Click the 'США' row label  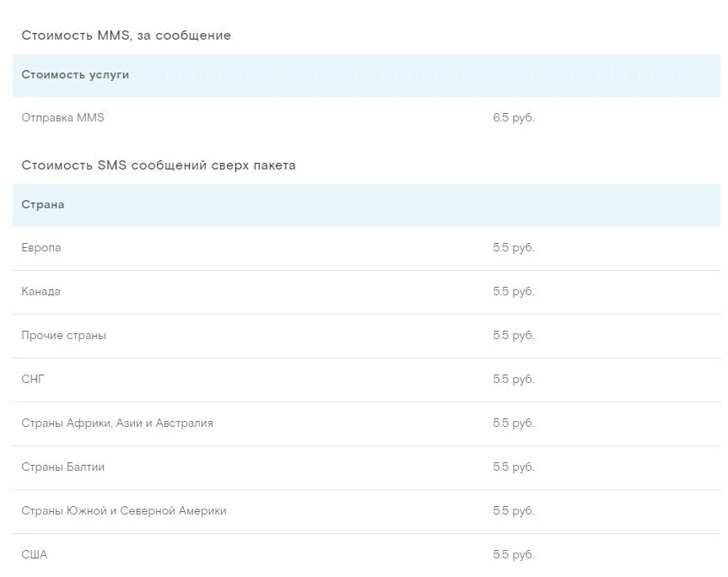(x=35, y=555)
